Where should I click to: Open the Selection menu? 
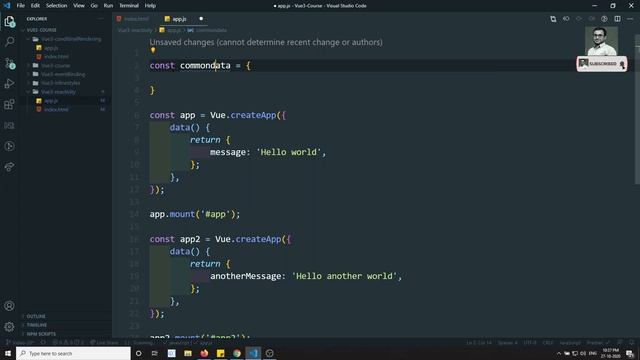pyautogui.click(x=56, y=6)
